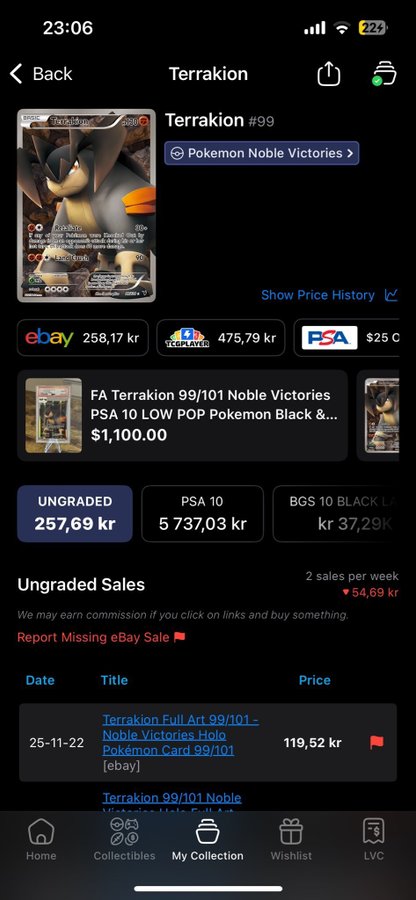Select the UNGRADED price option

75,514
